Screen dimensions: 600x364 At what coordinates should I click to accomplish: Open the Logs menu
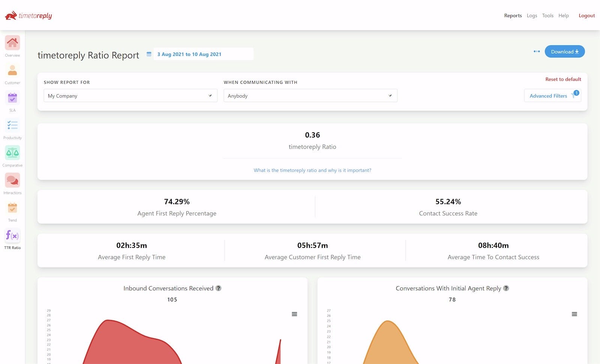(532, 15)
